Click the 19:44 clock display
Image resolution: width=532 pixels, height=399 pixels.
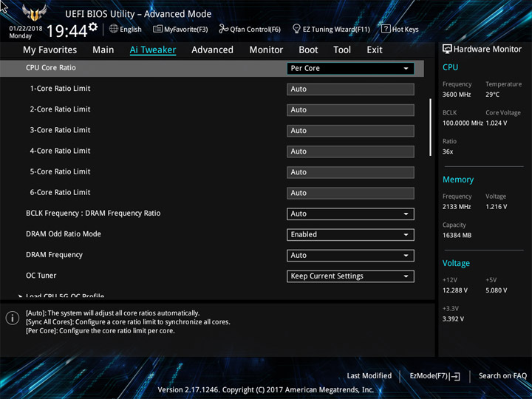(66, 31)
